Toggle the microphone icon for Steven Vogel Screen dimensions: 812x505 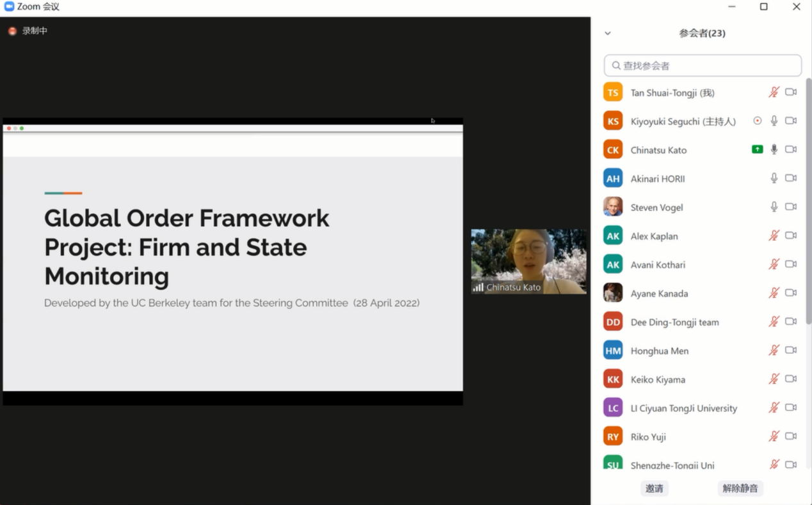774,207
